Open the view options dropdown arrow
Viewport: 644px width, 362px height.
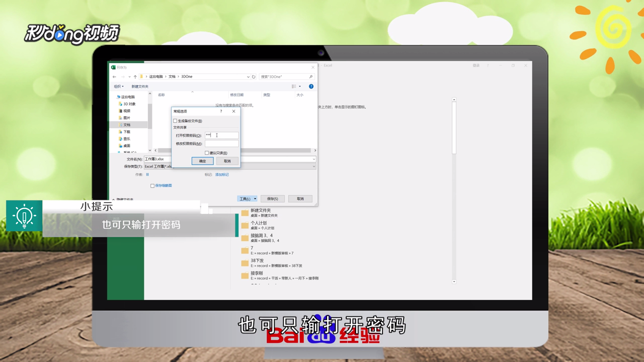coord(300,86)
